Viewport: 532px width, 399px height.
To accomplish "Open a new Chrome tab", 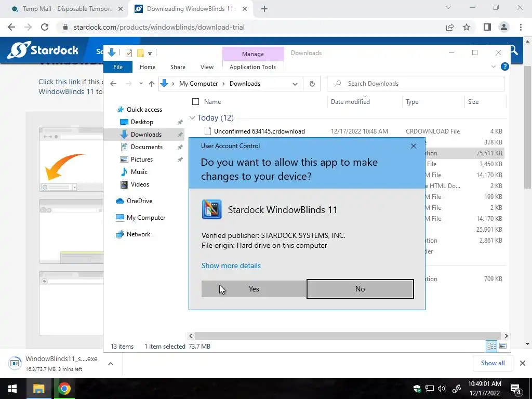I will pos(264,9).
